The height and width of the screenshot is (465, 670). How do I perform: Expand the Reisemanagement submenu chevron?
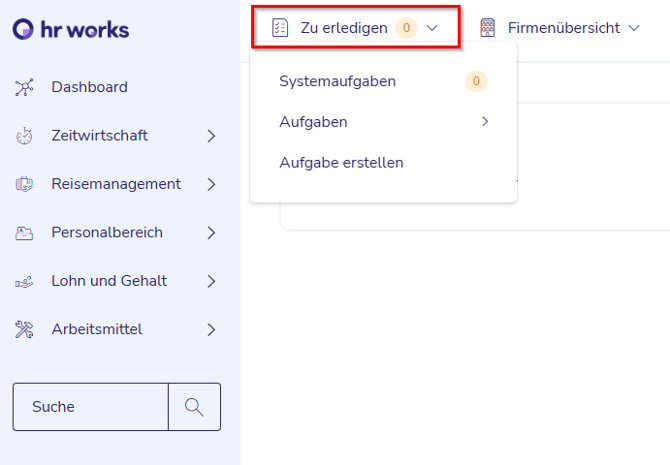tap(211, 184)
